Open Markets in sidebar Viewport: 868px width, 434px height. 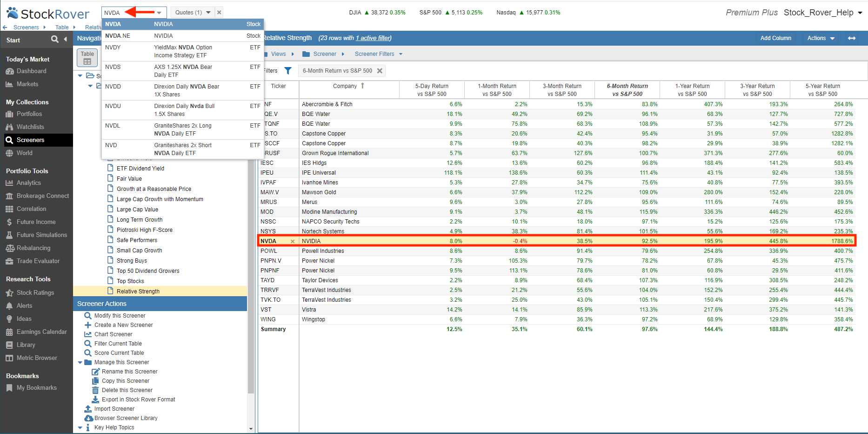(x=27, y=84)
